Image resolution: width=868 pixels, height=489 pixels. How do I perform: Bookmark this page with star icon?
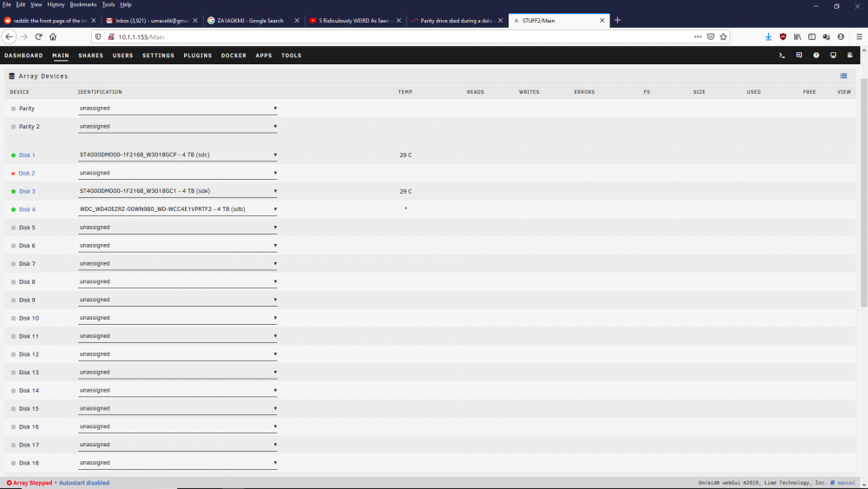723,36
